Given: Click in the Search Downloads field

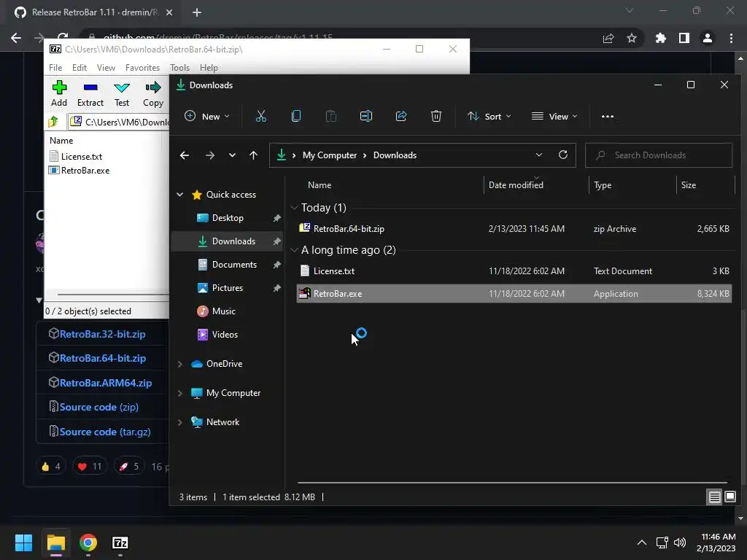Looking at the screenshot, I should (x=659, y=155).
